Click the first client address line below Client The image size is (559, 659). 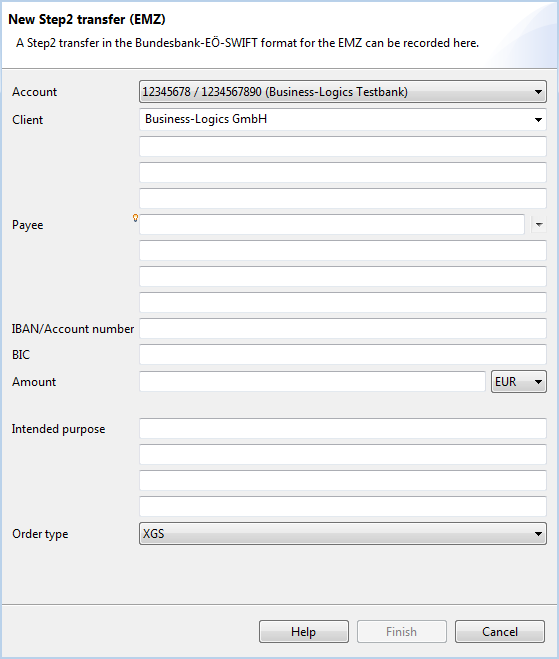pyautogui.click(x=343, y=146)
